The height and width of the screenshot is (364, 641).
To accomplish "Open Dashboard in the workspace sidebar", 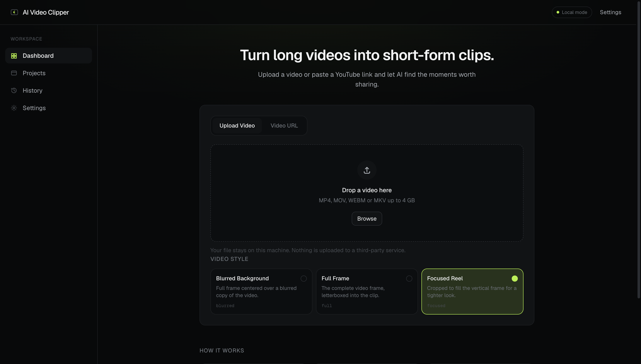I will tap(48, 56).
